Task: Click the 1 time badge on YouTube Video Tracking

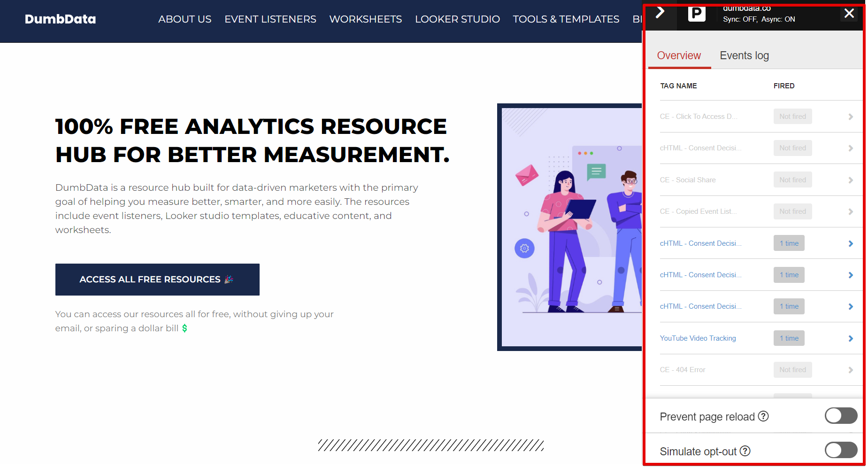Action: coord(789,338)
